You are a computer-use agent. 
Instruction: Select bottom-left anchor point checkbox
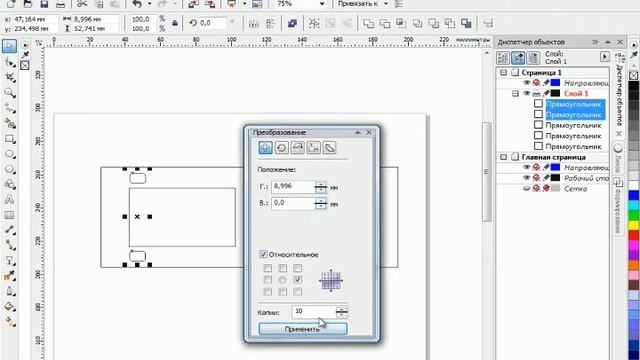click(268, 292)
